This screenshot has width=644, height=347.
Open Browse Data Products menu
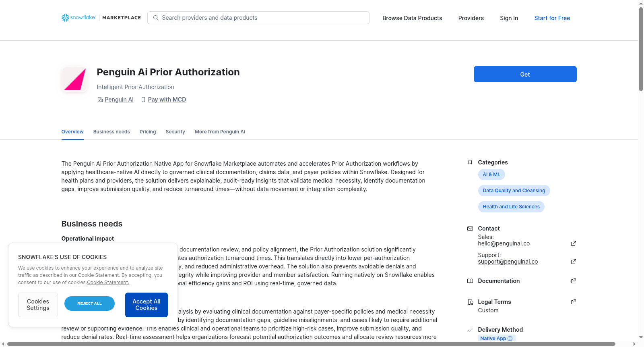(x=412, y=18)
